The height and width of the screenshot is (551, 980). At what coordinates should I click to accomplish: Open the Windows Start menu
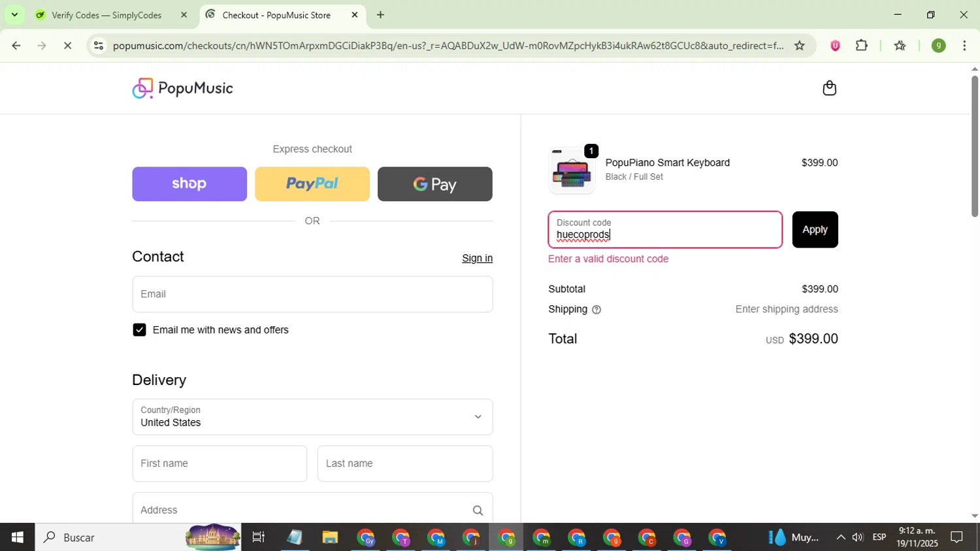pos(17,537)
